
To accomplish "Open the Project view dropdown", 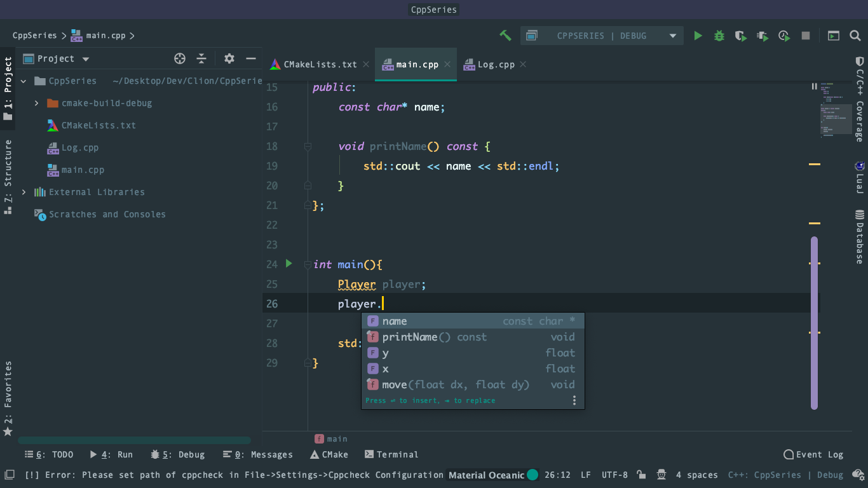I will 57,58.
